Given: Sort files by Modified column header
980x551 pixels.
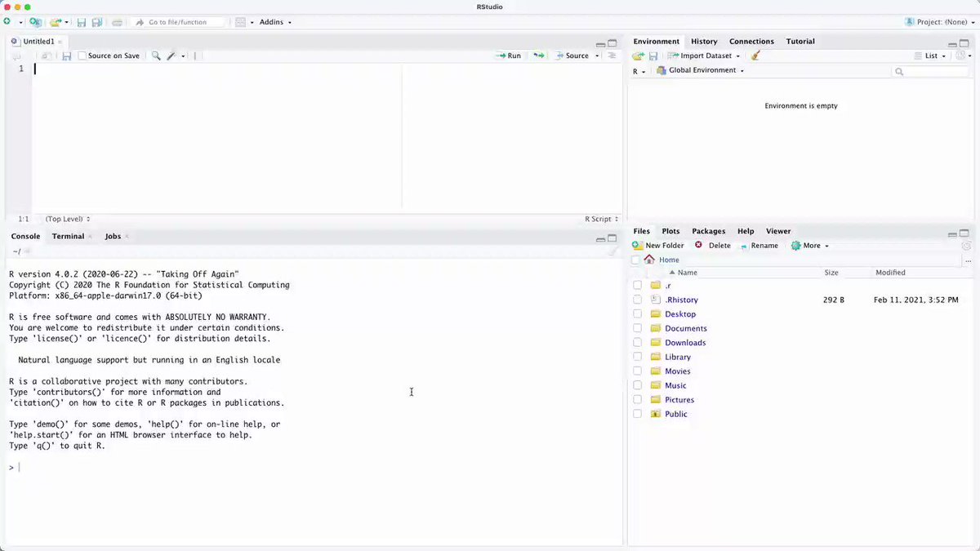Looking at the screenshot, I should click(x=890, y=273).
